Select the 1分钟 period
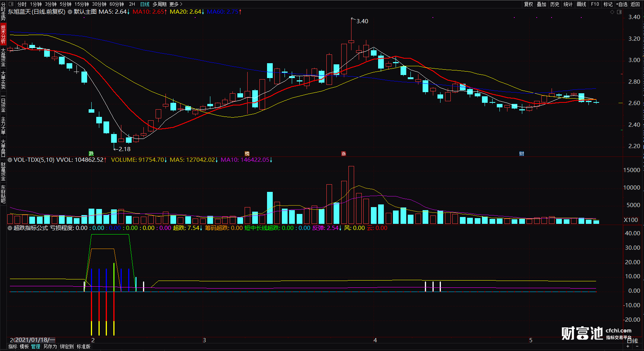 36,4
